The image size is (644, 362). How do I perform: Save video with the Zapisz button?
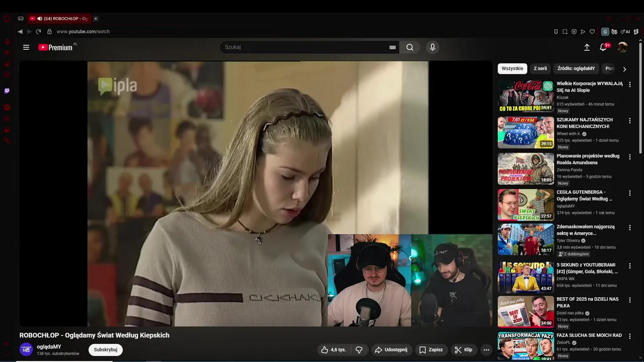[431, 349]
